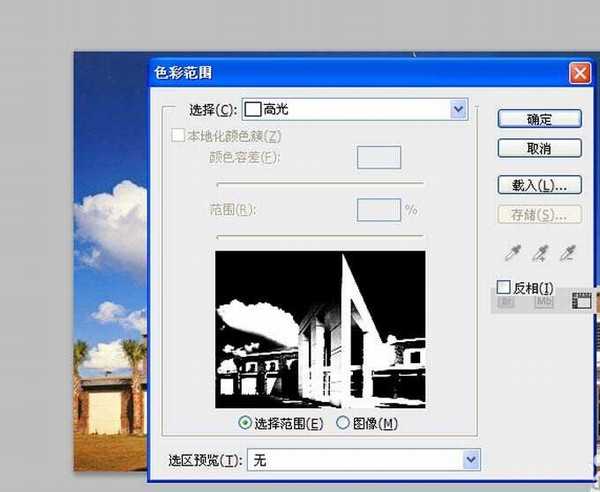Image resolution: width=600 pixels, height=492 pixels.
Task: Click the 取消 button
Action: click(540, 148)
